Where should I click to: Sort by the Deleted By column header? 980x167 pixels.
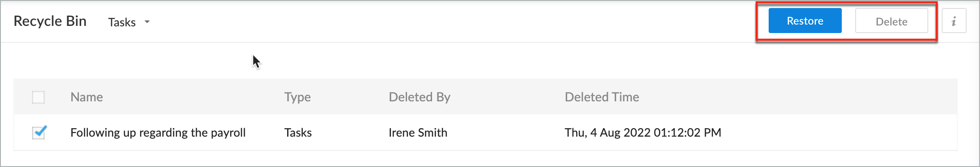coord(420,97)
